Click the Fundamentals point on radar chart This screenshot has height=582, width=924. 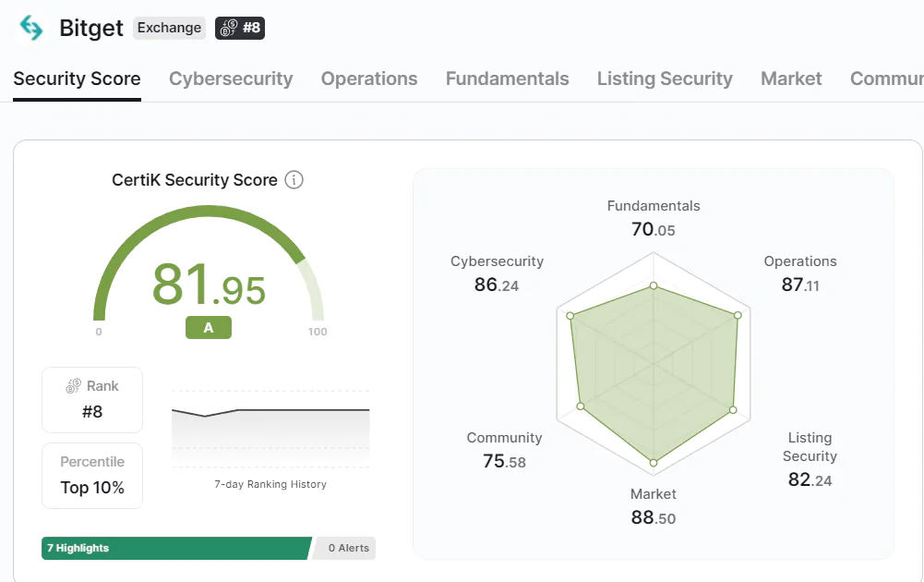click(654, 286)
